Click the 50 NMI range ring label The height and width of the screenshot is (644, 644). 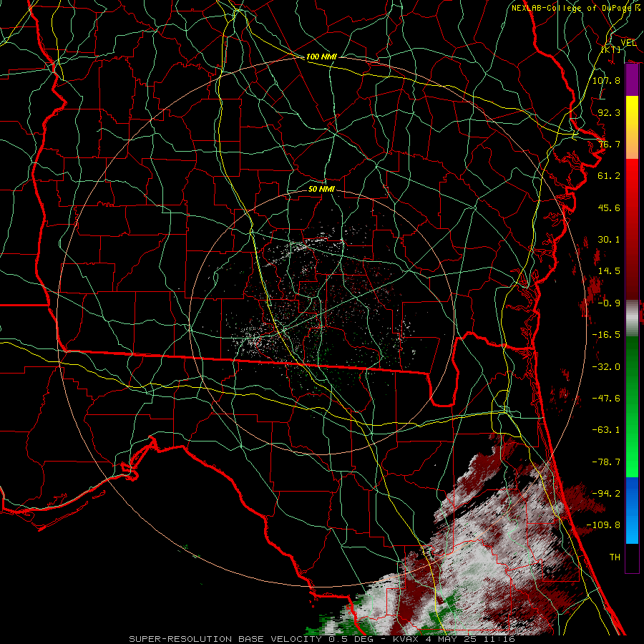pyautogui.click(x=321, y=189)
